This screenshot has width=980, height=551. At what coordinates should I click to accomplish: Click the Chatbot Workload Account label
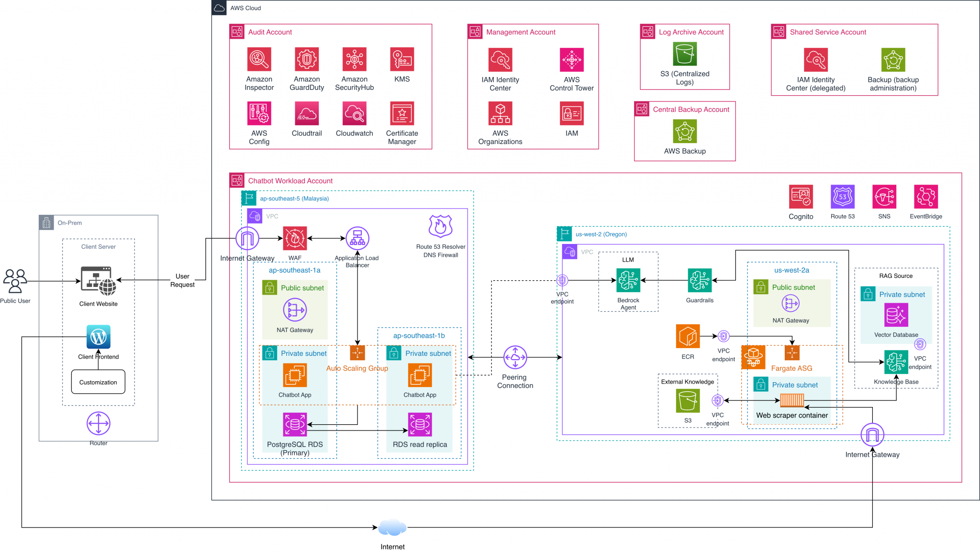click(x=290, y=181)
